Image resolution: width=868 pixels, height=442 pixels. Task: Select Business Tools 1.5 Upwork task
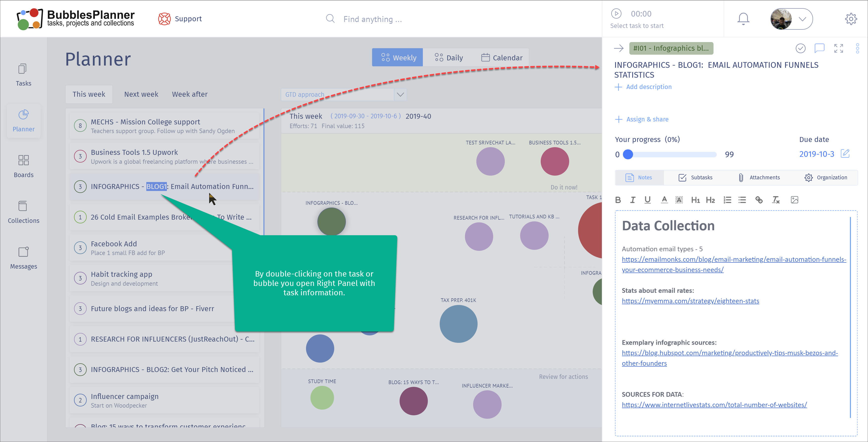[x=164, y=156]
